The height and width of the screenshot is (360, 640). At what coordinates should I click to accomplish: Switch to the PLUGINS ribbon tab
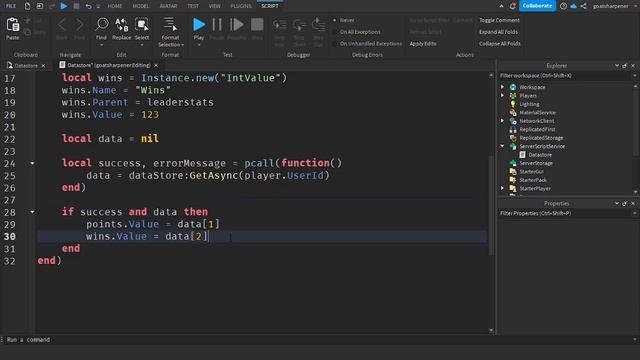241,6
